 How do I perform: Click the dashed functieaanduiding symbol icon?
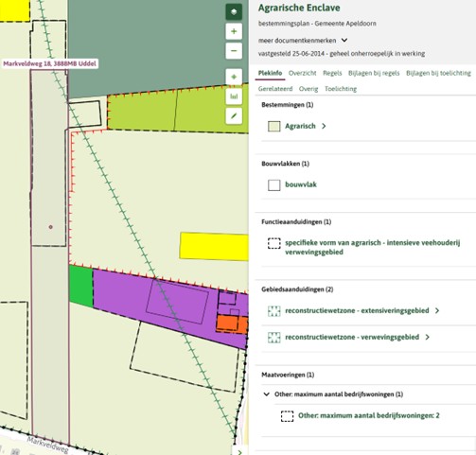(x=274, y=243)
